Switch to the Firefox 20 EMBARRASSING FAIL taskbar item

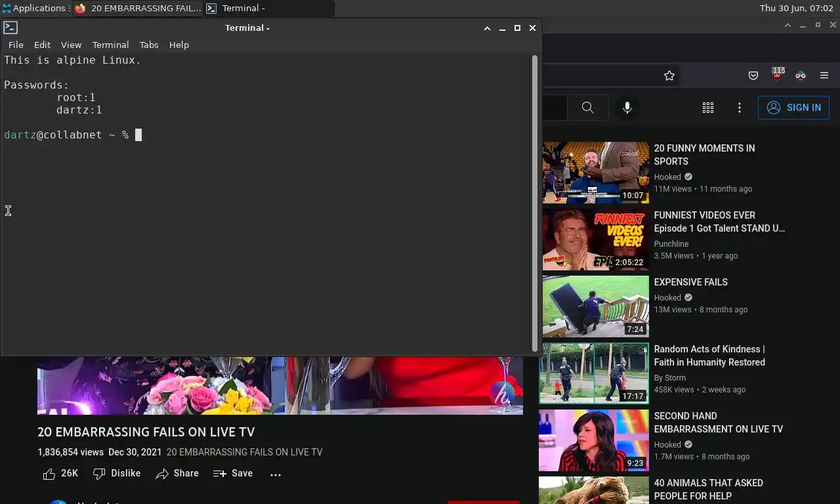click(138, 9)
